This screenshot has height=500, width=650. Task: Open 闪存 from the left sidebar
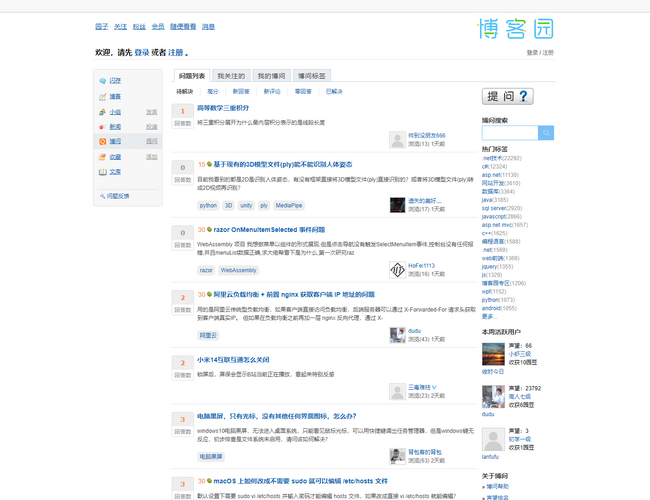[x=115, y=80]
